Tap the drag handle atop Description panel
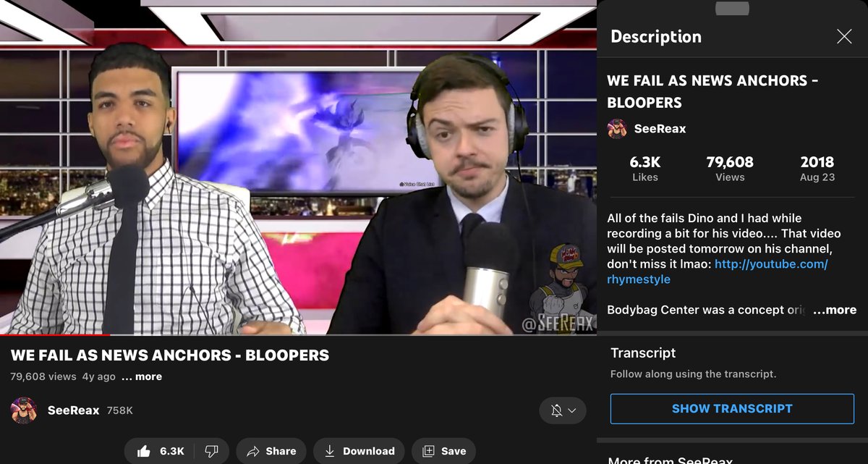 pos(732,8)
